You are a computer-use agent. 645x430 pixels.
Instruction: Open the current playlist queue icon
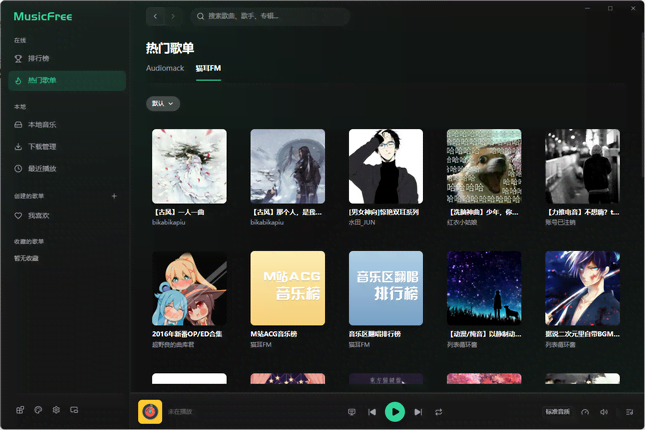(x=629, y=412)
